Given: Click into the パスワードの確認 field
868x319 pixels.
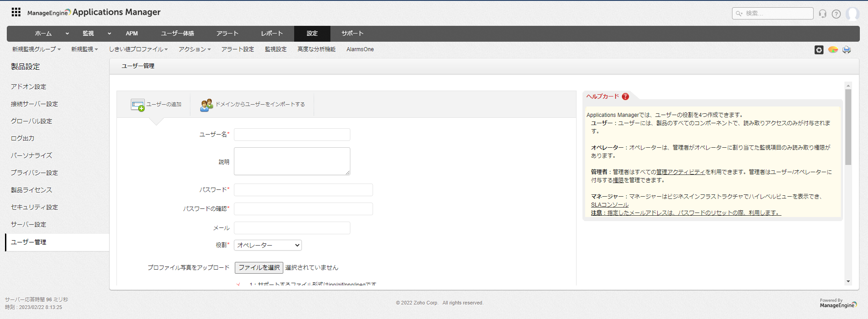Looking at the screenshot, I should pyautogui.click(x=303, y=209).
